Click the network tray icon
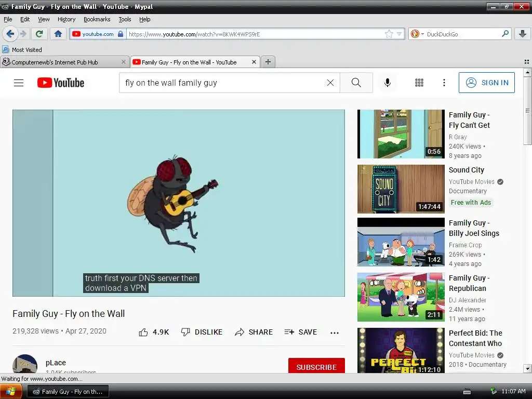532x399 pixels. pos(494,391)
